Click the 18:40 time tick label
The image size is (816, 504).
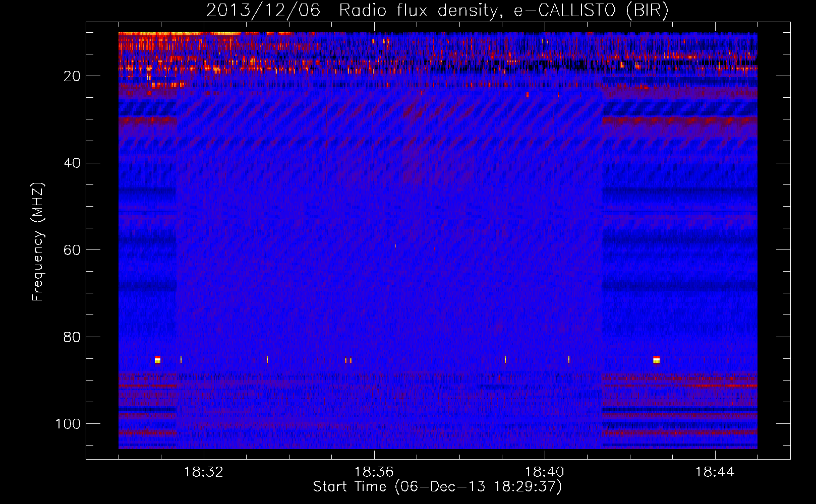coord(545,472)
